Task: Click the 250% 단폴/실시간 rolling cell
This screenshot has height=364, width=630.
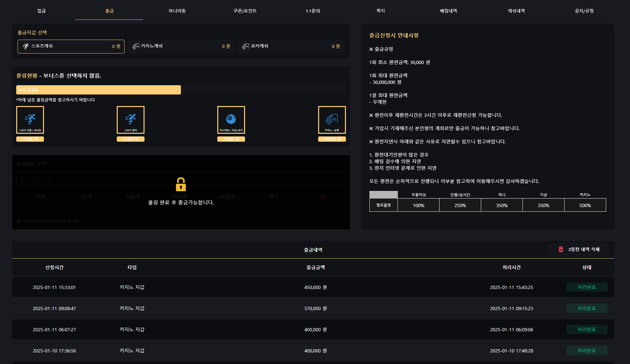Action: [460, 205]
